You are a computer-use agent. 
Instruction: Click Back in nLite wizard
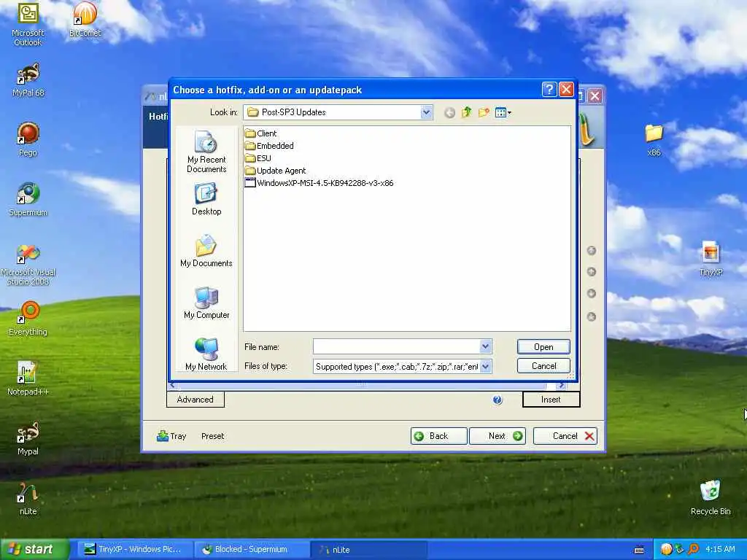(438, 436)
